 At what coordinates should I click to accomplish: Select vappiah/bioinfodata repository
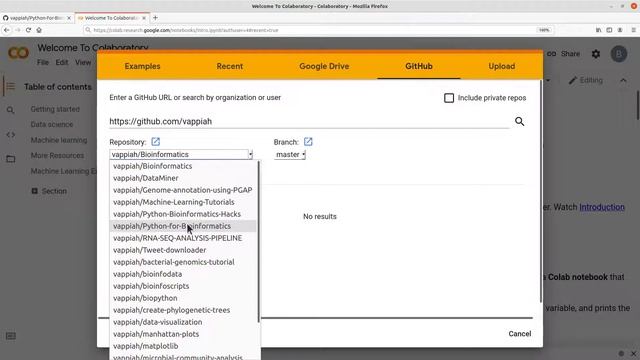[183, 274]
